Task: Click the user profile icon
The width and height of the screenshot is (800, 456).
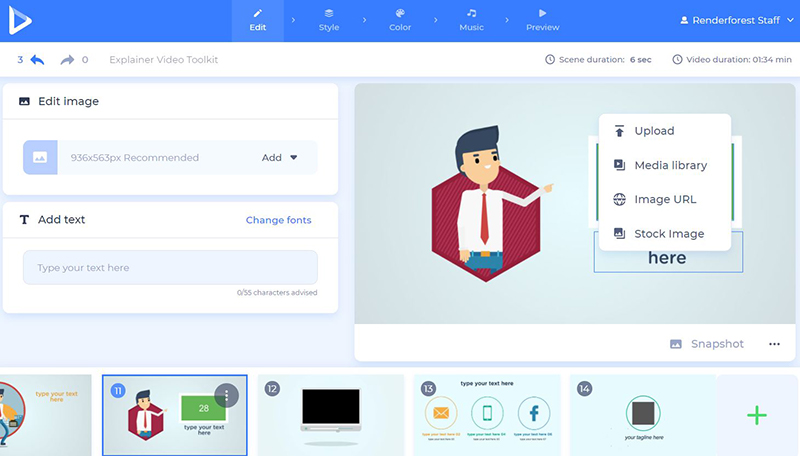Action: point(684,20)
